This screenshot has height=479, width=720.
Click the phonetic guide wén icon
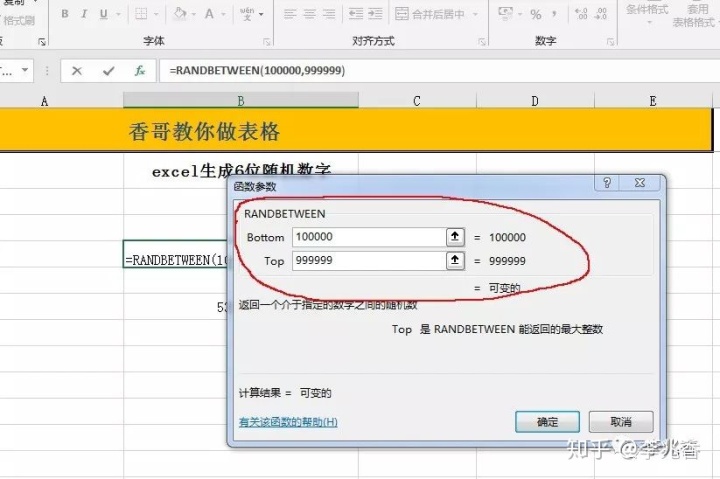(x=247, y=14)
